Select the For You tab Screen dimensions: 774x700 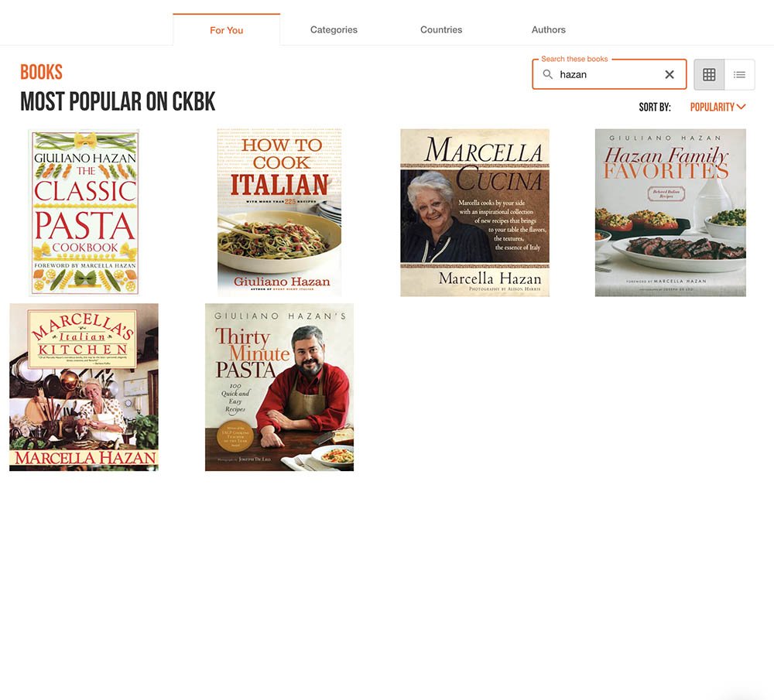coord(227,30)
